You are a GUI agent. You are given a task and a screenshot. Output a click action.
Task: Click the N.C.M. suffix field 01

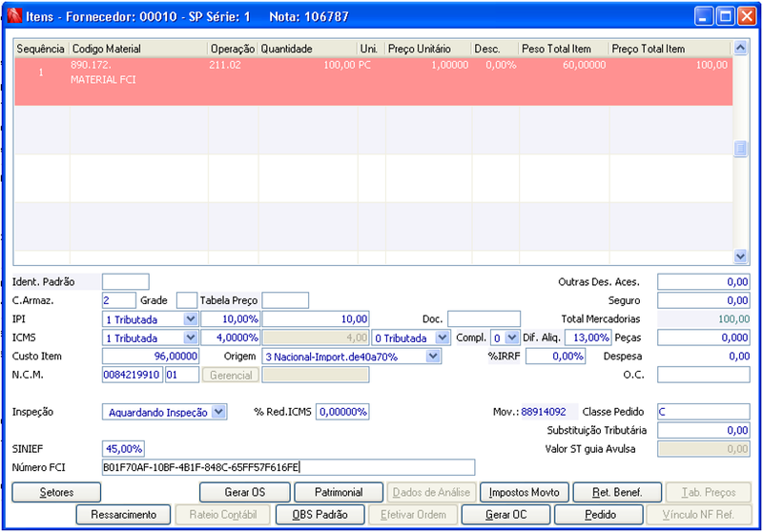pyautogui.click(x=182, y=375)
